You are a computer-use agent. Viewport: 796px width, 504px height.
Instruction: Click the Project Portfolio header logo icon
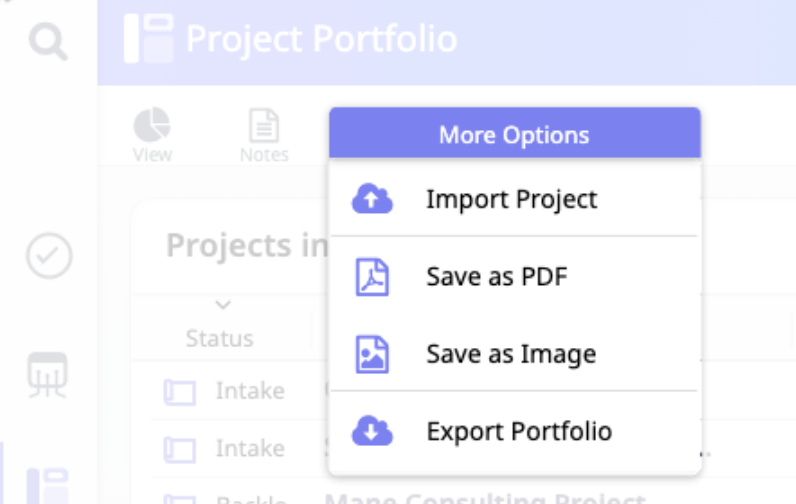tap(149, 39)
